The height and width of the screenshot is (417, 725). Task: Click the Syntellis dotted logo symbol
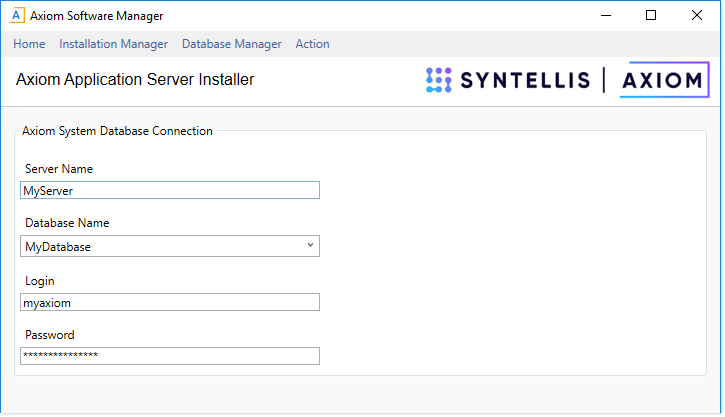coord(439,80)
